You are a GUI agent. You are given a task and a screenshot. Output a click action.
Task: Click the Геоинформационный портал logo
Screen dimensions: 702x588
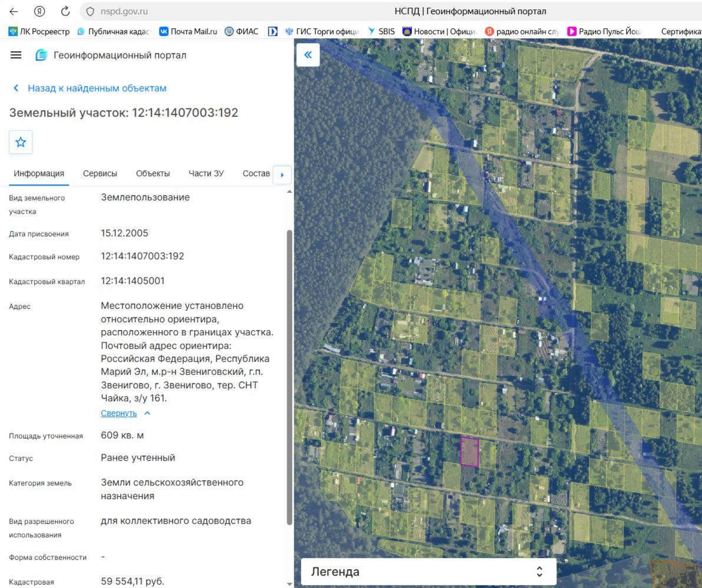click(41, 55)
